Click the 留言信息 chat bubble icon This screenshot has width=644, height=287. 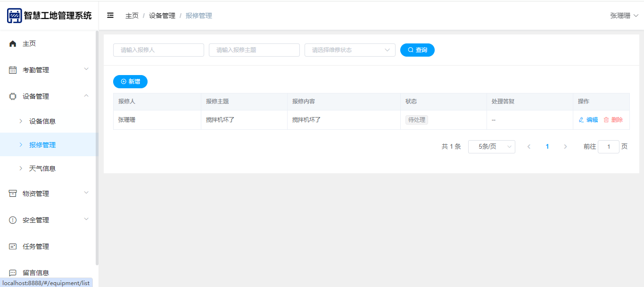[13, 273]
